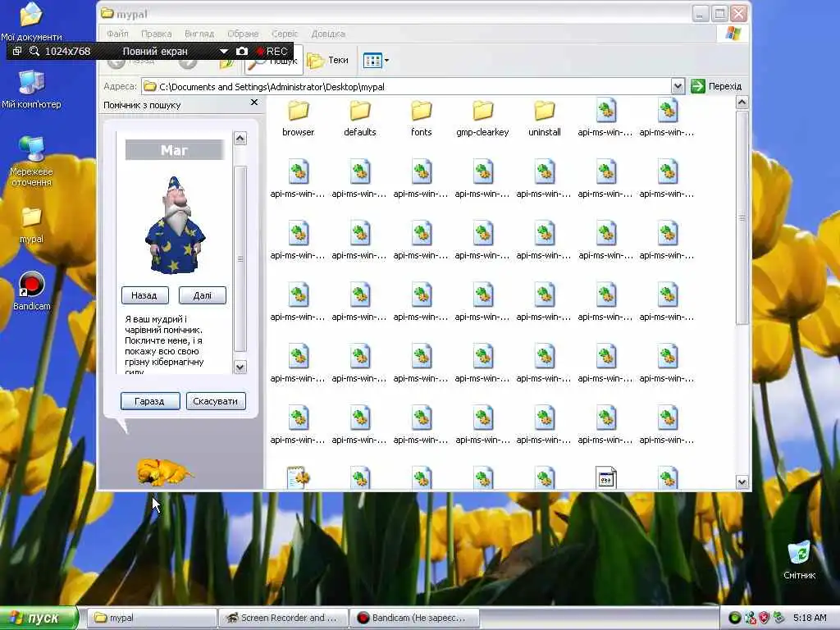Click the Windows flag logo in toolbar

click(733, 34)
